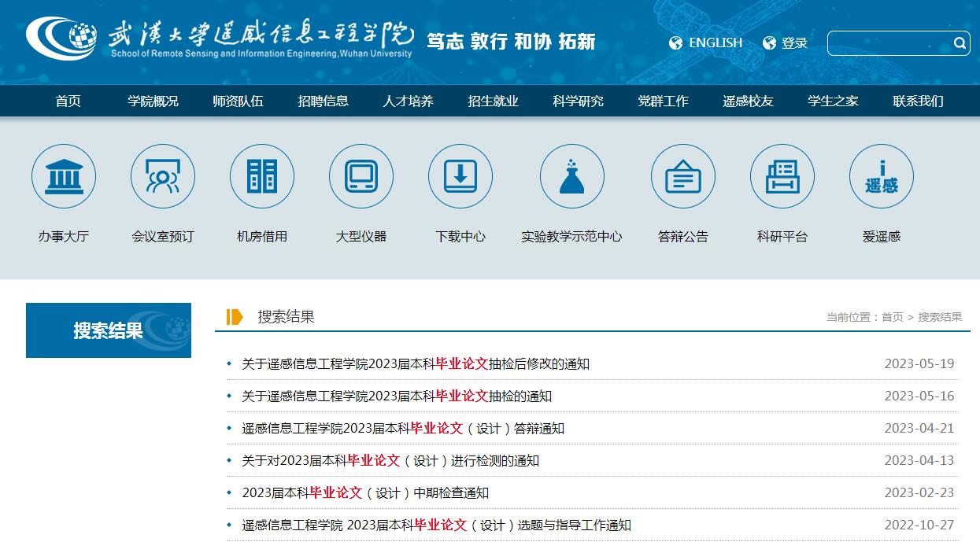Click the 科研平台 printer icon
Screen dimensions: 980x542
[x=782, y=176]
